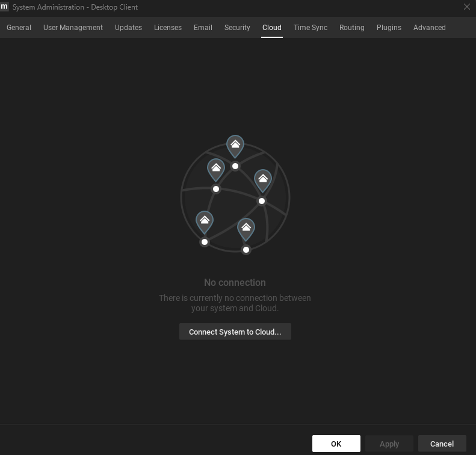This screenshot has width=476, height=455.
Task: Click the topmost house pin on globe
Action: tap(235, 145)
